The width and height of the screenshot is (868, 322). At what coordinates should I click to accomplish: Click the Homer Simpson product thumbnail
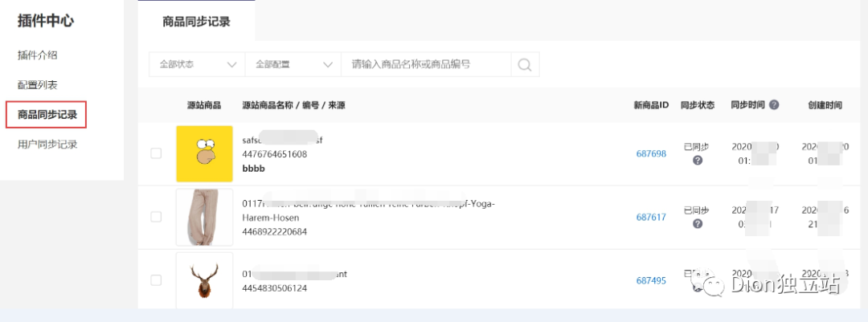pos(204,154)
